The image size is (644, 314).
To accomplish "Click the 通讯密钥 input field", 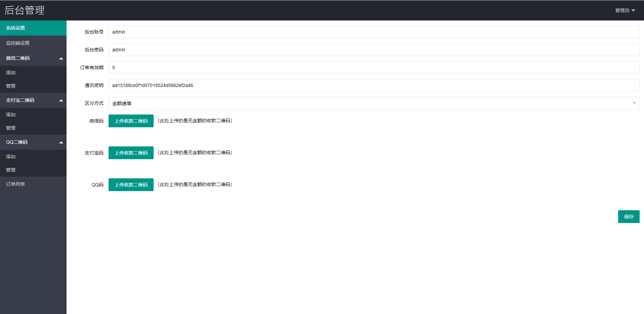I will [374, 85].
